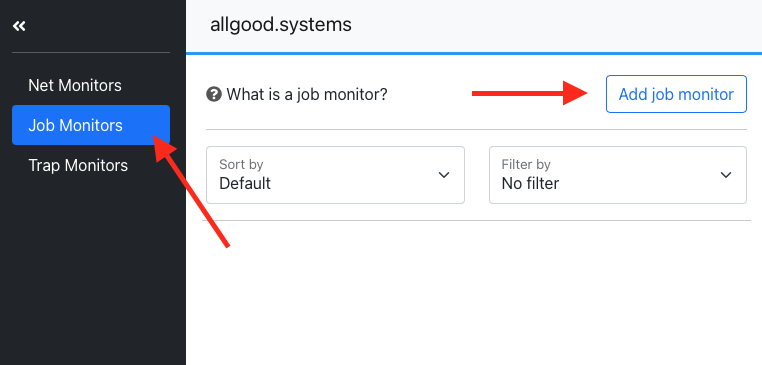Image resolution: width=762 pixels, height=365 pixels.
Task: Click the empty job monitor list area
Action: 476,292
